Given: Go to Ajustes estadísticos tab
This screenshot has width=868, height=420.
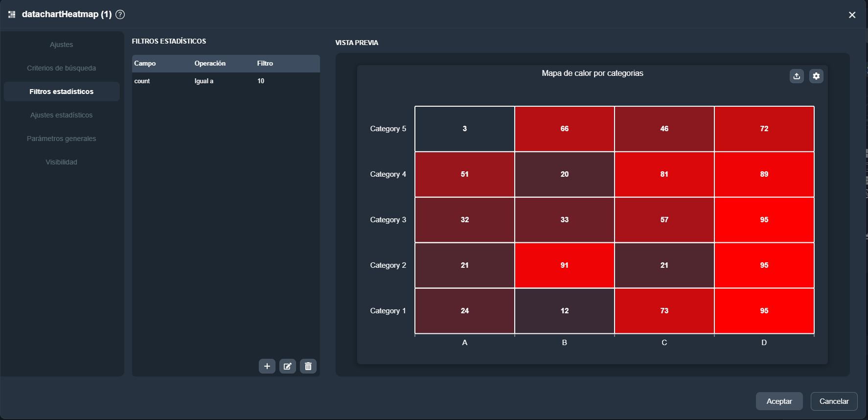Looking at the screenshot, I should point(62,115).
